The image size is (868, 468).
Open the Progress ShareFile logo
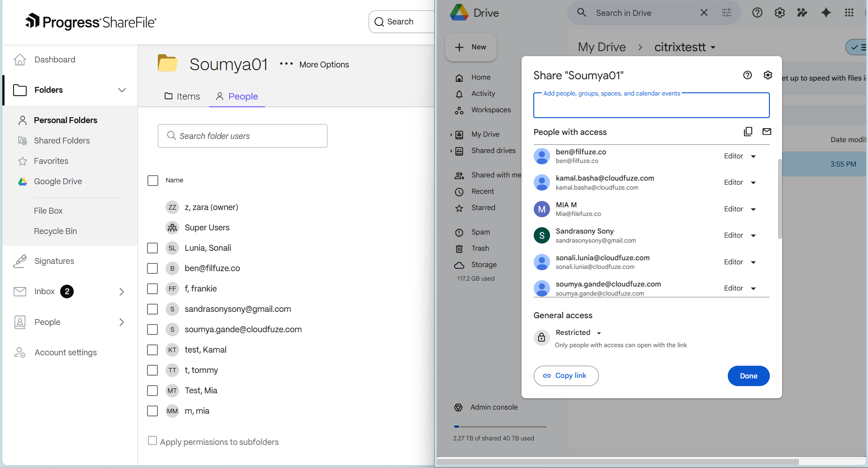tap(90, 21)
